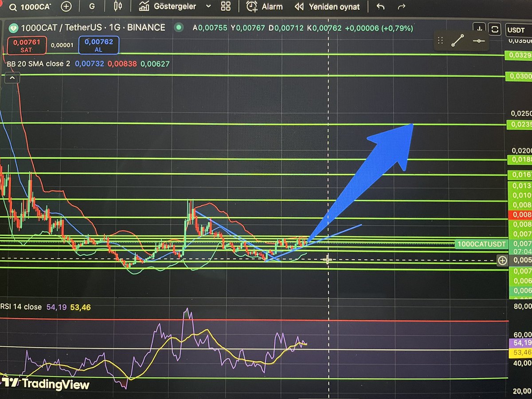Image resolution: width=532 pixels, height=399 pixels.
Task: Open the candlestick chart type menu
Action: pyautogui.click(x=117, y=6)
